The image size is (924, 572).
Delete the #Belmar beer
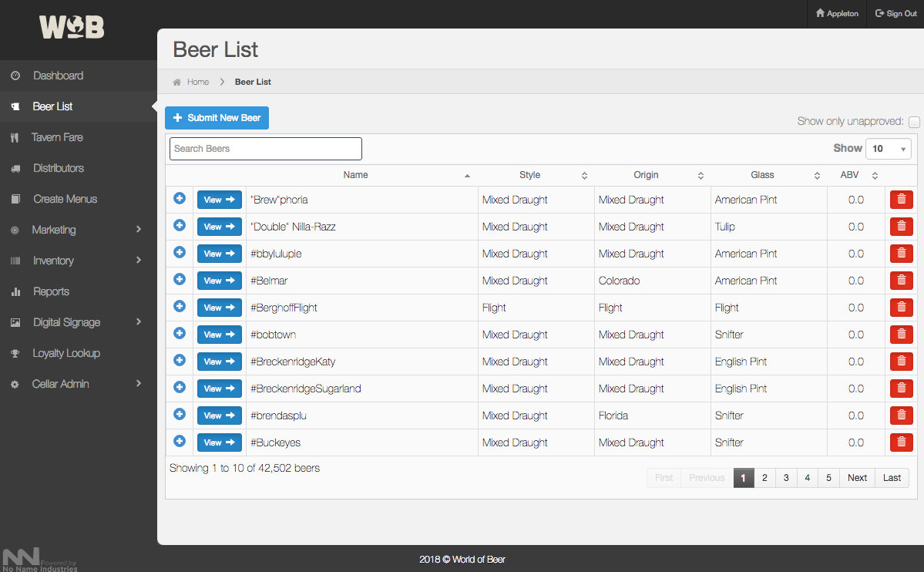901,281
